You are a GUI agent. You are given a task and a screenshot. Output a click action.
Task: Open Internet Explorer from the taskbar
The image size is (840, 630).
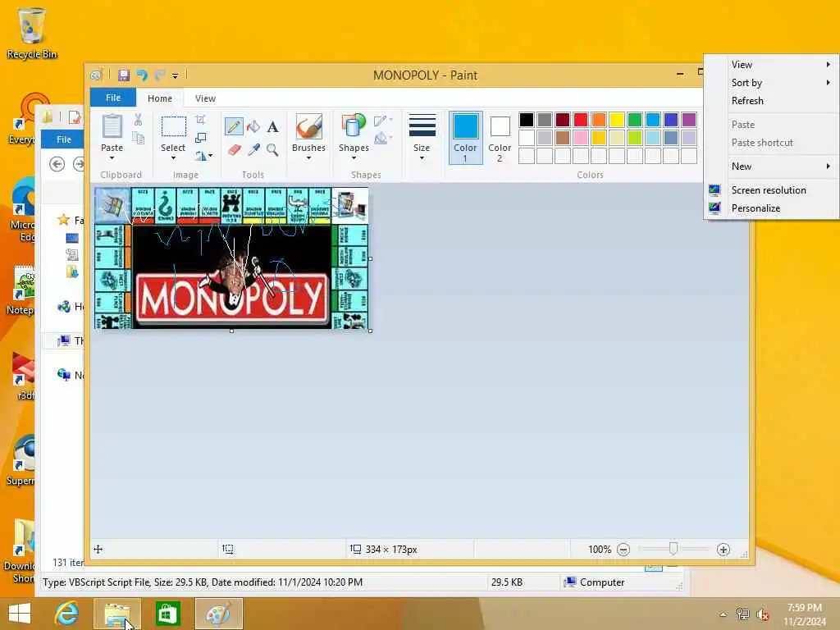click(x=67, y=614)
